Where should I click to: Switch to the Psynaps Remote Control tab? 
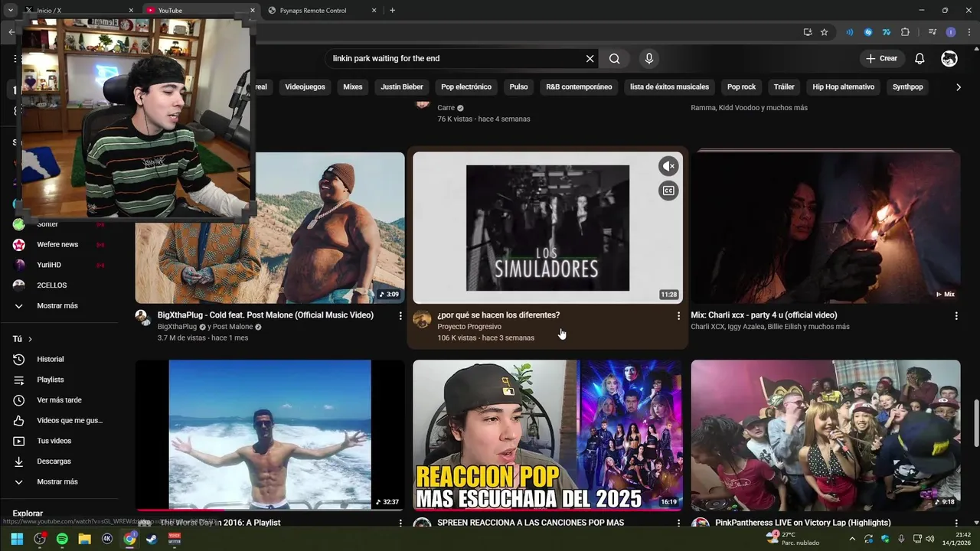click(322, 11)
